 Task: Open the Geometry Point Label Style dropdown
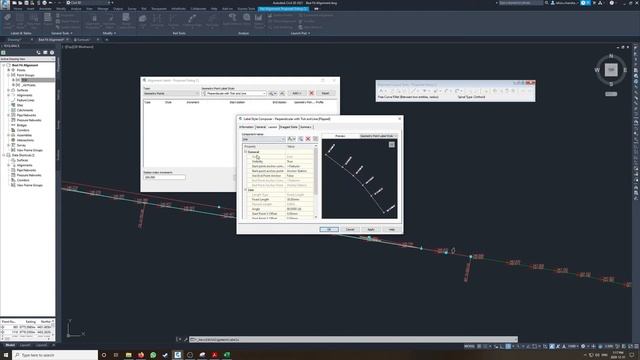pyautogui.click(x=234, y=93)
